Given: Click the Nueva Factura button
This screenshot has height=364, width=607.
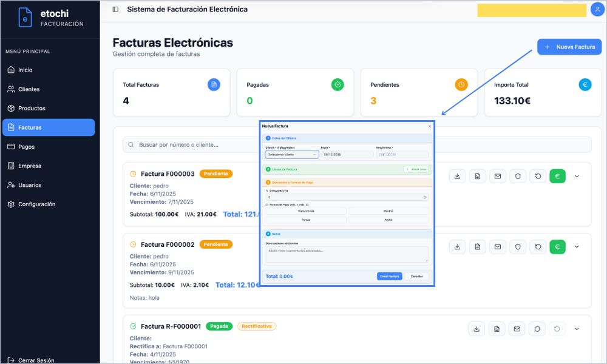Looking at the screenshot, I should (x=569, y=47).
